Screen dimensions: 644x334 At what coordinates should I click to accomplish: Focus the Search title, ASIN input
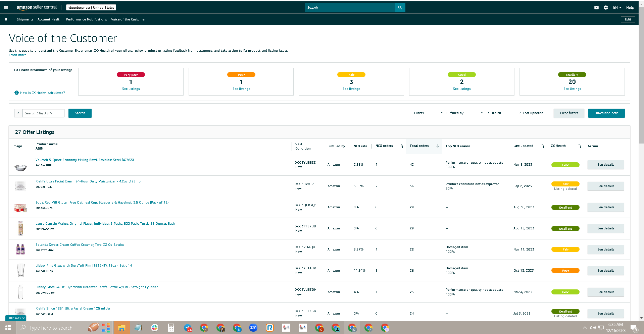(x=43, y=113)
